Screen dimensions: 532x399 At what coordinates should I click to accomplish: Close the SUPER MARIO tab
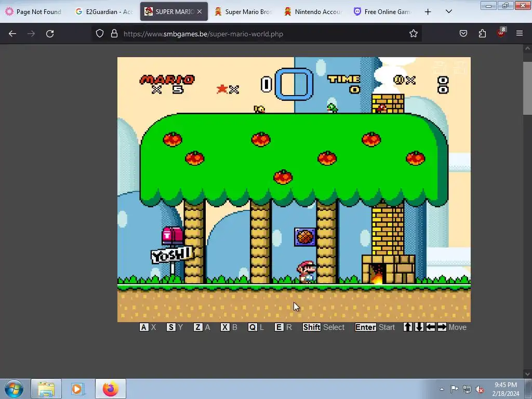pyautogui.click(x=199, y=11)
